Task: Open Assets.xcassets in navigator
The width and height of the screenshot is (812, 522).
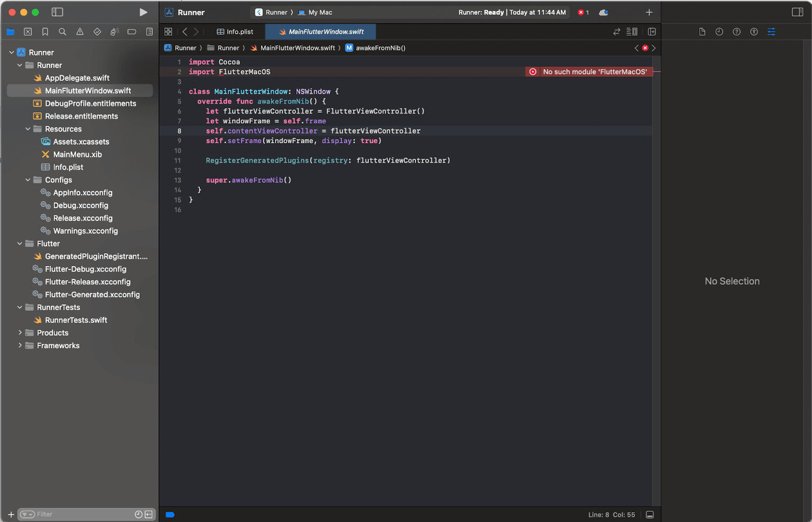Action: click(x=81, y=142)
